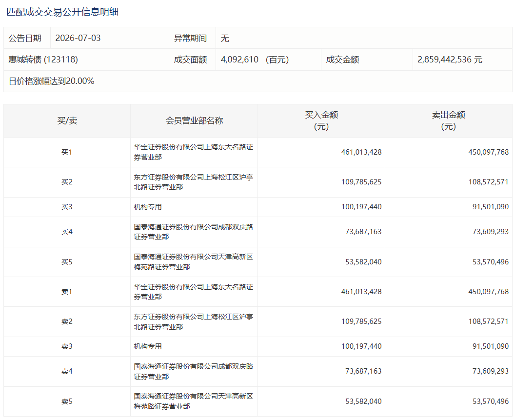Click buy amount 109,785,625 in 买2 row
Image resolution: width=515 pixels, height=420 pixels.
click(x=361, y=182)
